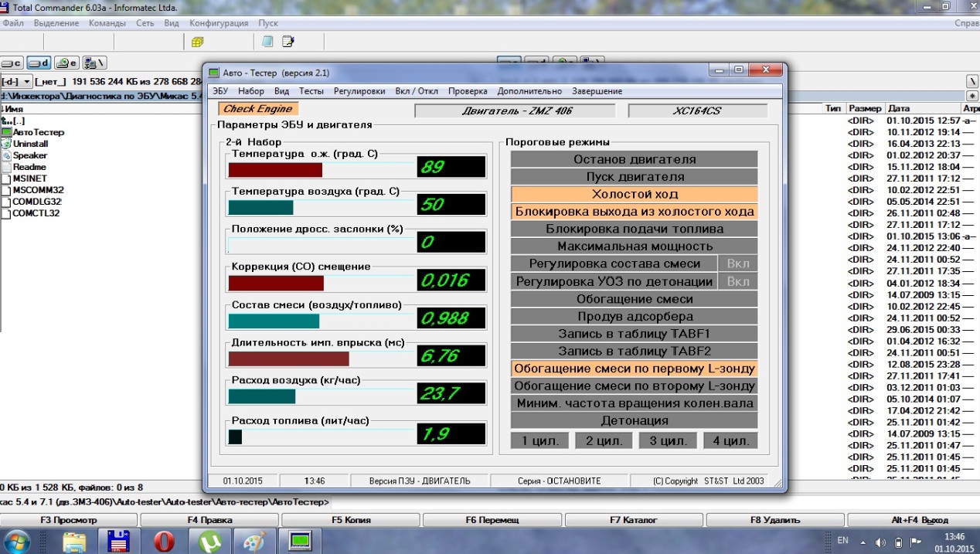980x554 pixels.
Task: Click the injection pulse duration bar
Action: point(289,359)
